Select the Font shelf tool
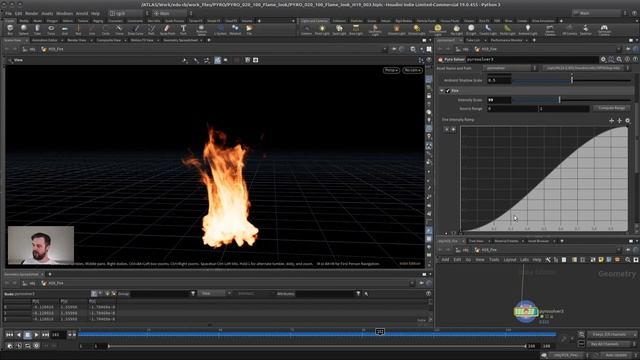640x360 pixels. pyautogui.click(x=183, y=29)
